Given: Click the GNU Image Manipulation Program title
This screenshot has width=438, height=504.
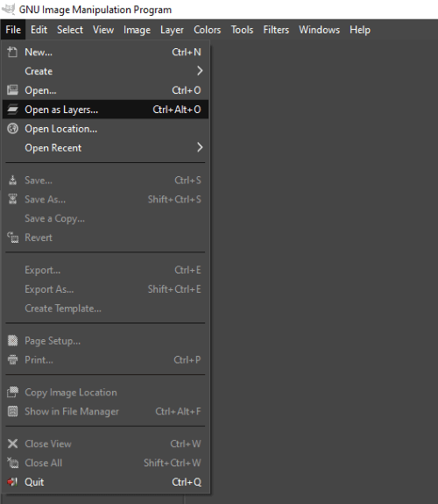Looking at the screenshot, I should 95,10.
